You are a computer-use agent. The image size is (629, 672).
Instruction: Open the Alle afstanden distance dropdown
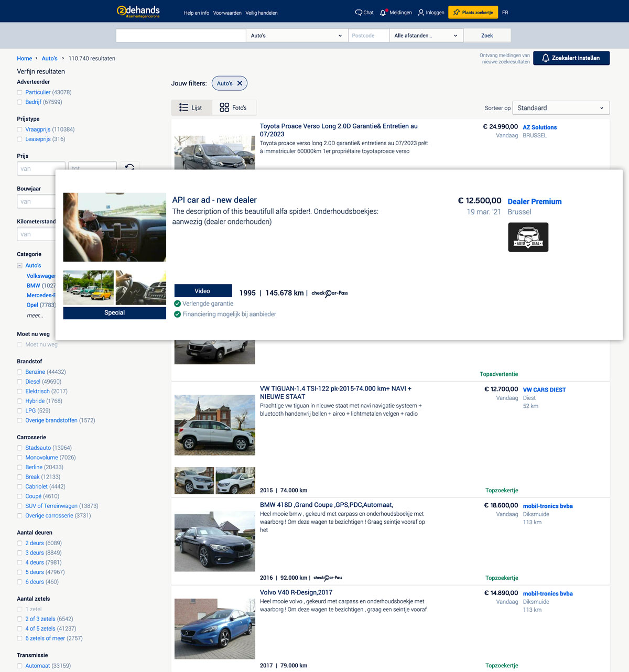pos(426,36)
